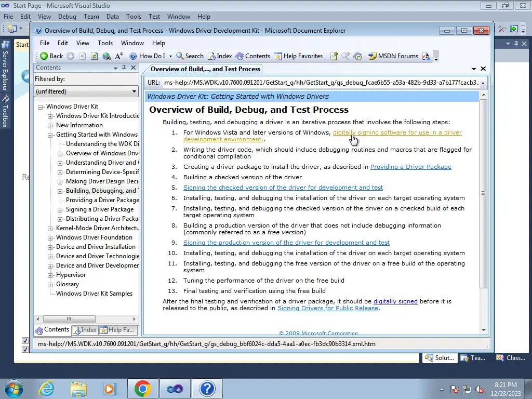Expand the Glossary tree node
The height and width of the screenshot is (399, 532).
pyautogui.click(x=50, y=285)
